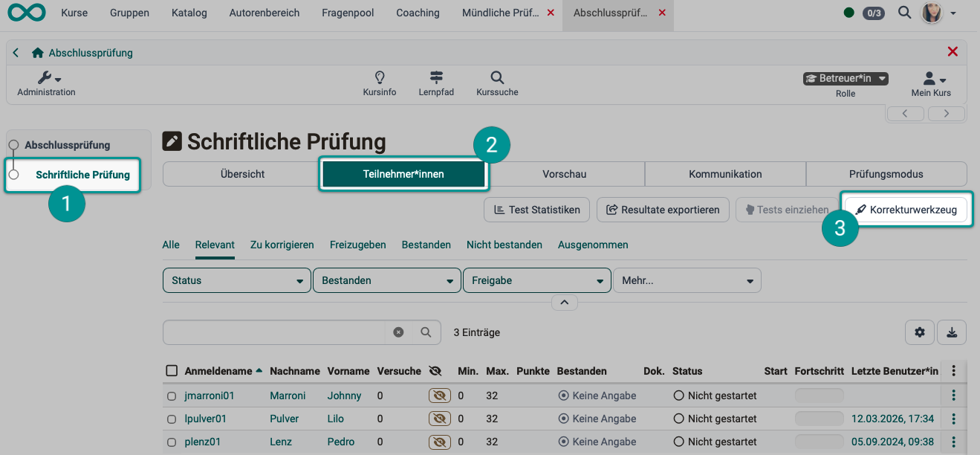Image resolution: width=980 pixels, height=455 pixels.
Task: Click the Tests einziehen button
Action: click(787, 210)
